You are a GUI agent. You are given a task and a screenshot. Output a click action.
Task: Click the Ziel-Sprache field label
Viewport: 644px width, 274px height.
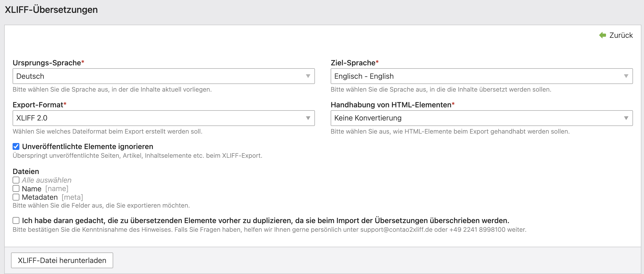point(353,63)
